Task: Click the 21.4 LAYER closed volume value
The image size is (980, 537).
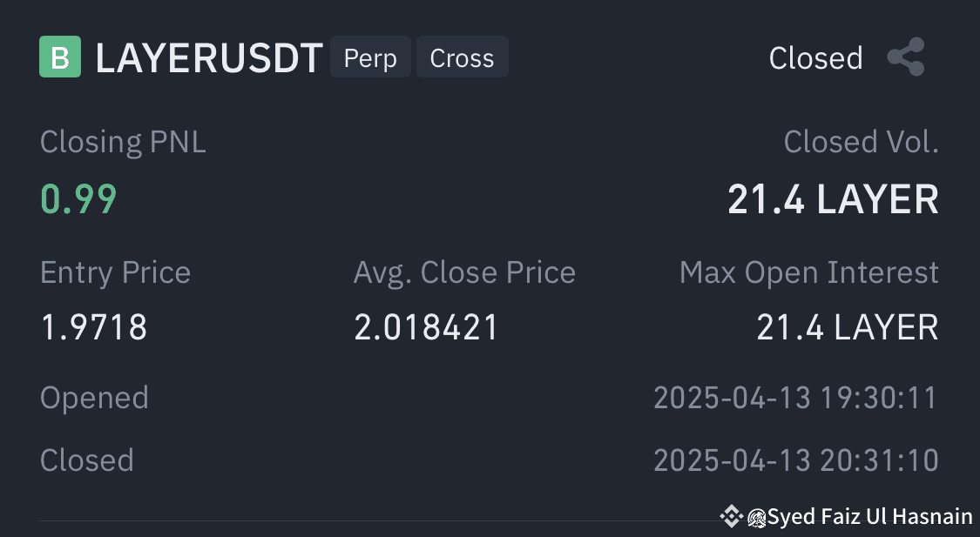Action: (833, 200)
